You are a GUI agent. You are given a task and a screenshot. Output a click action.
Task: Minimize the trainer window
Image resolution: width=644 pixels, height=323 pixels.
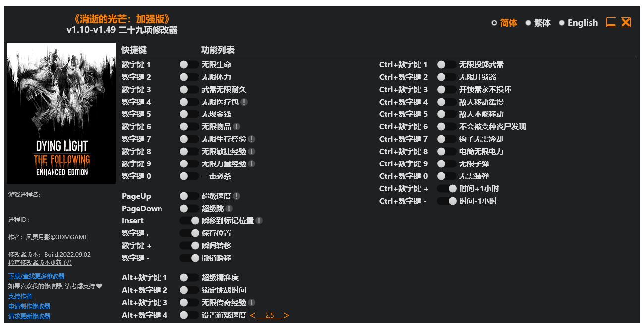pos(611,23)
